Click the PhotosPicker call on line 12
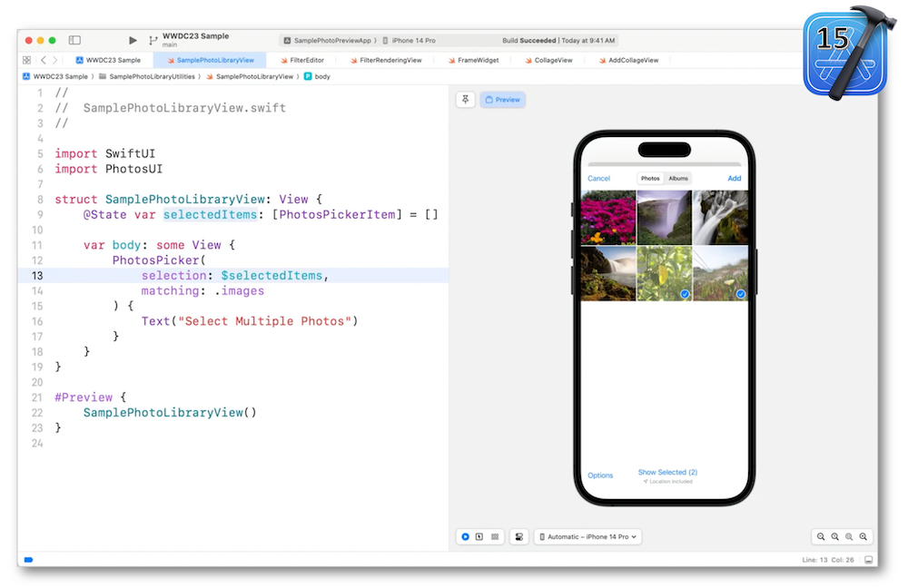This screenshot has width=908, height=588. (156, 260)
